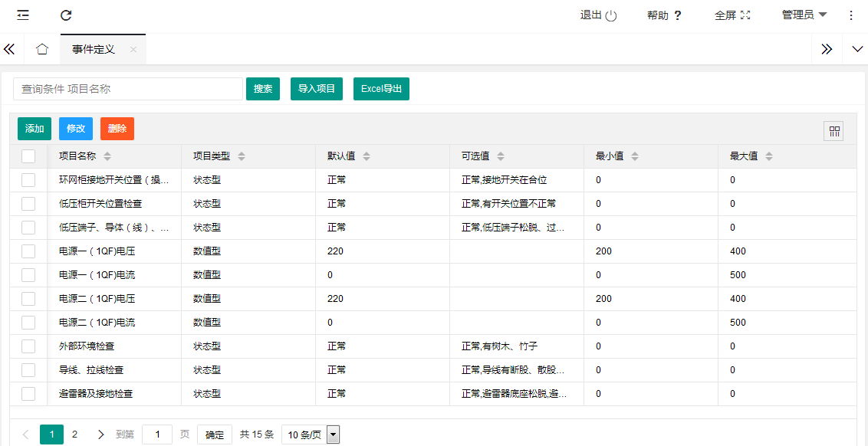This screenshot has height=446, width=868.
Task: Click the 搜索 button
Action: coord(263,89)
